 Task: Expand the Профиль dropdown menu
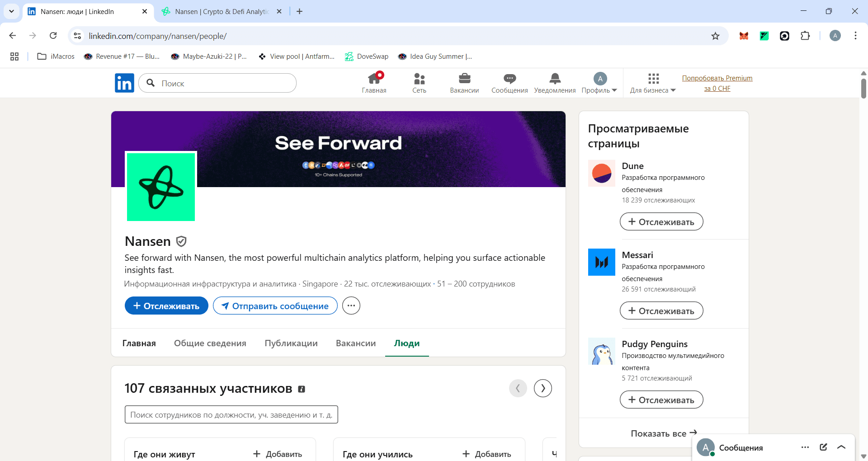[x=599, y=83]
